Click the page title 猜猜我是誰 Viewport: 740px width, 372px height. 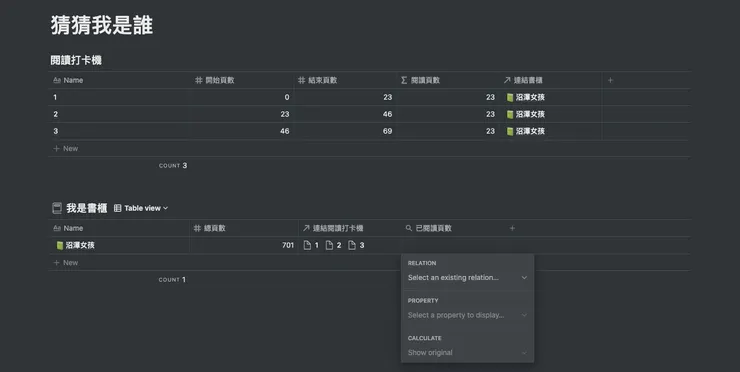point(101,25)
